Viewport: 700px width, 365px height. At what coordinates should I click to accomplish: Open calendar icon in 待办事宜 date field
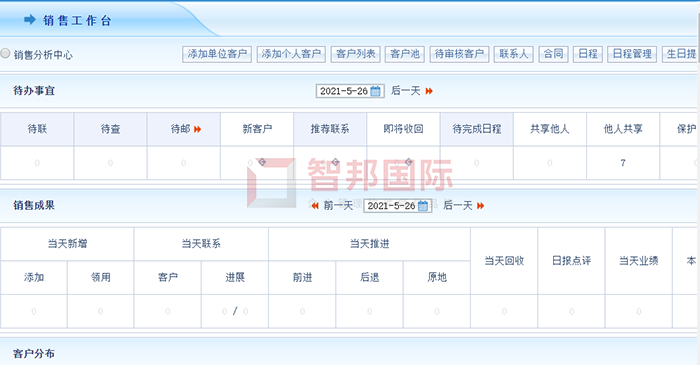376,91
